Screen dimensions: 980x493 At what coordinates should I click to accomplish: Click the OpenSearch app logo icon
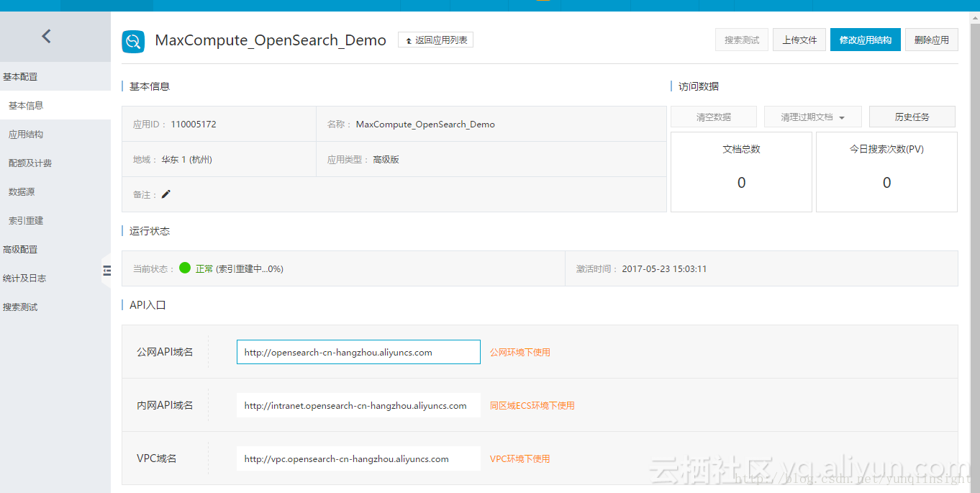[133, 42]
